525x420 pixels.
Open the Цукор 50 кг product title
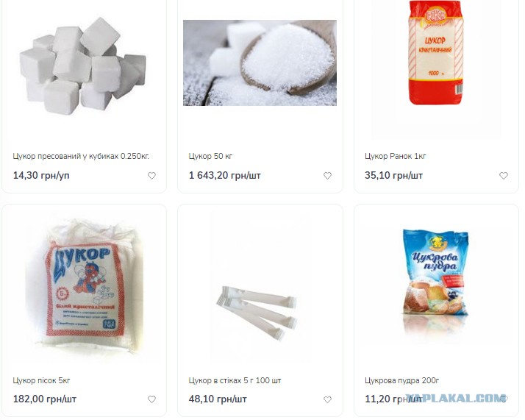(x=210, y=156)
